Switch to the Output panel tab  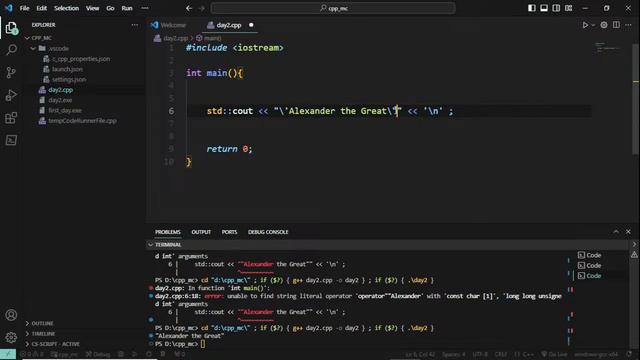pos(201,232)
